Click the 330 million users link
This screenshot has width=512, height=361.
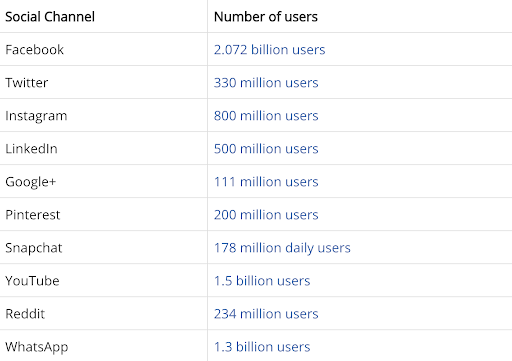266,83
